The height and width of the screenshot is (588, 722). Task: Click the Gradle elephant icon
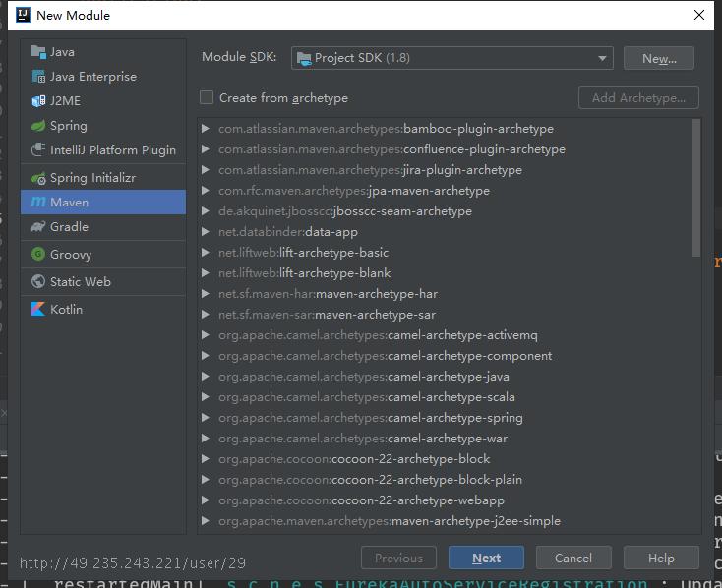pyautogui.click(x=38, y=226)
